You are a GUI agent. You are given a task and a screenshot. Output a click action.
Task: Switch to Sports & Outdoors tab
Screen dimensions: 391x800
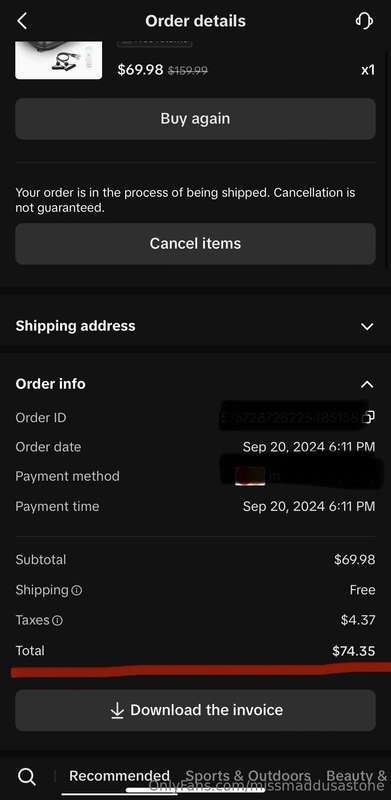click(x=248, y=776)
